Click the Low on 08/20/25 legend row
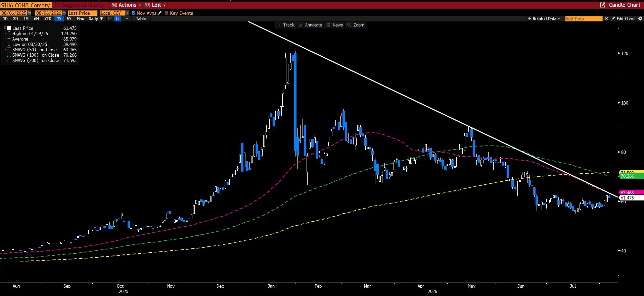 [x=41, y=44]
